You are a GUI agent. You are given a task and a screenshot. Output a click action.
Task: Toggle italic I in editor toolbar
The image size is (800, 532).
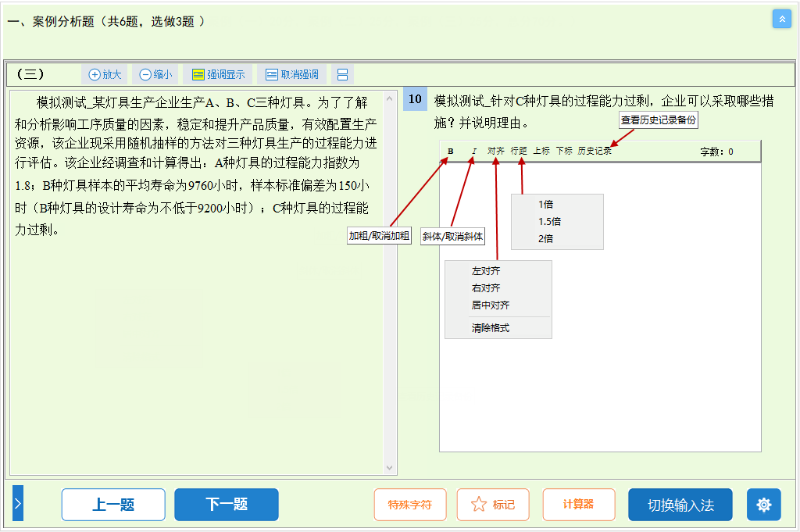(x=473, y=152)
